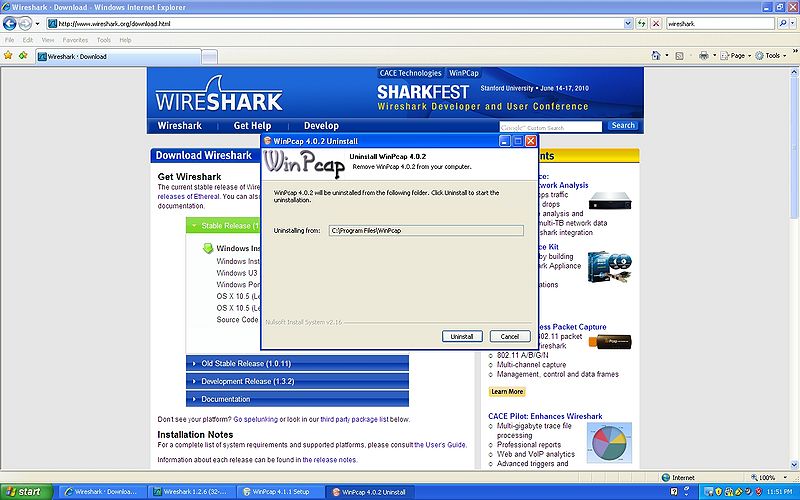Open the Wireshark navigation menu item
Viewport: 800px width, 500px height.
tap(180, 126)
